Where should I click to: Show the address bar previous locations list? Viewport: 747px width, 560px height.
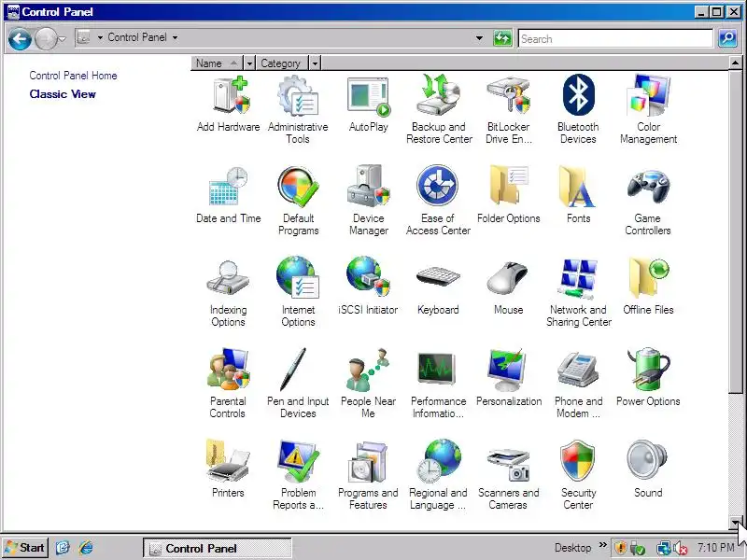pos(479,37)
